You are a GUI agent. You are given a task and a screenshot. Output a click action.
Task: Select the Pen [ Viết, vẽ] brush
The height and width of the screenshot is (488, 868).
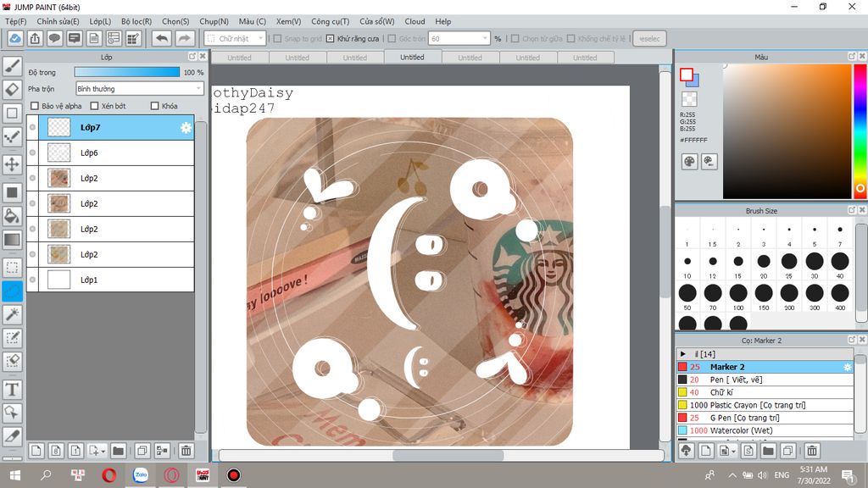765,380
